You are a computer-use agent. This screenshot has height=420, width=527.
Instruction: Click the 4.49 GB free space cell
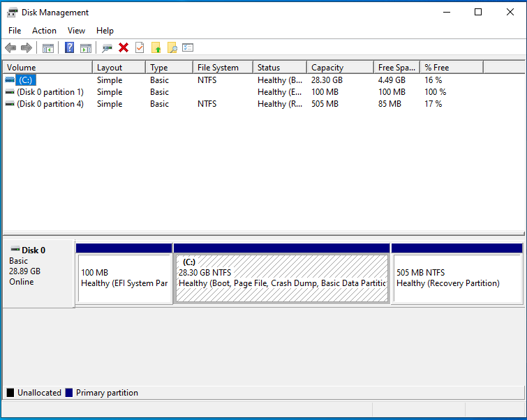click(x=392, y=80)
